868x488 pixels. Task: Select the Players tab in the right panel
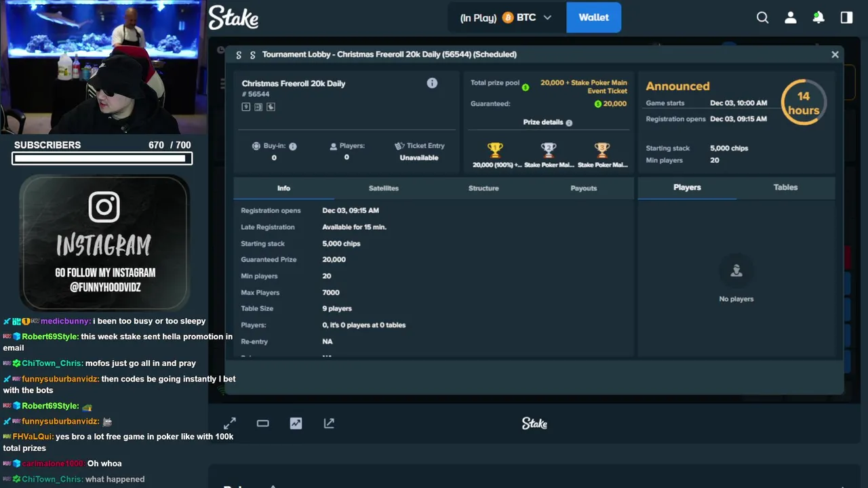(687, 187)
